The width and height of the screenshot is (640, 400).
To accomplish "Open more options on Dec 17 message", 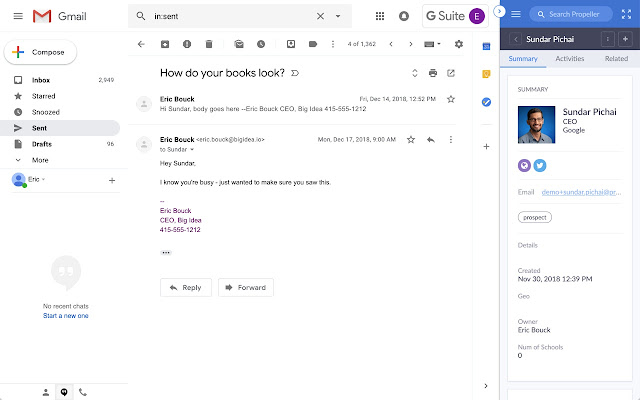I will 451,140.
